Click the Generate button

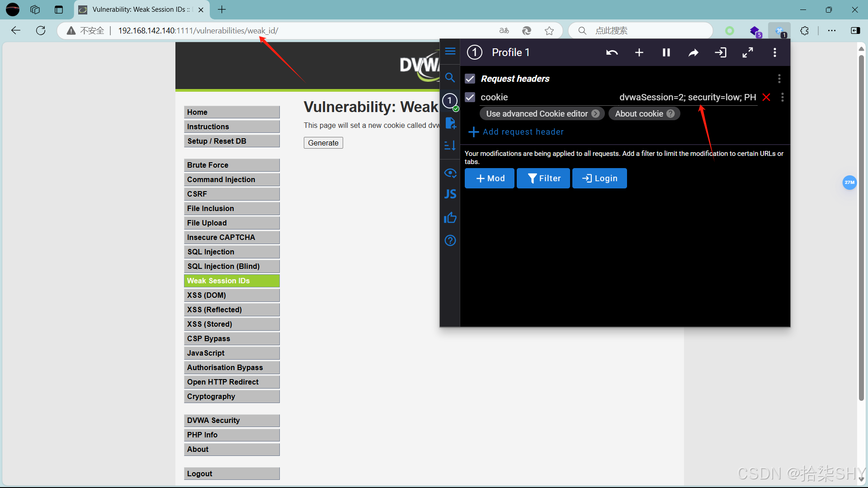pyautogui.click(x=323, y=143)
